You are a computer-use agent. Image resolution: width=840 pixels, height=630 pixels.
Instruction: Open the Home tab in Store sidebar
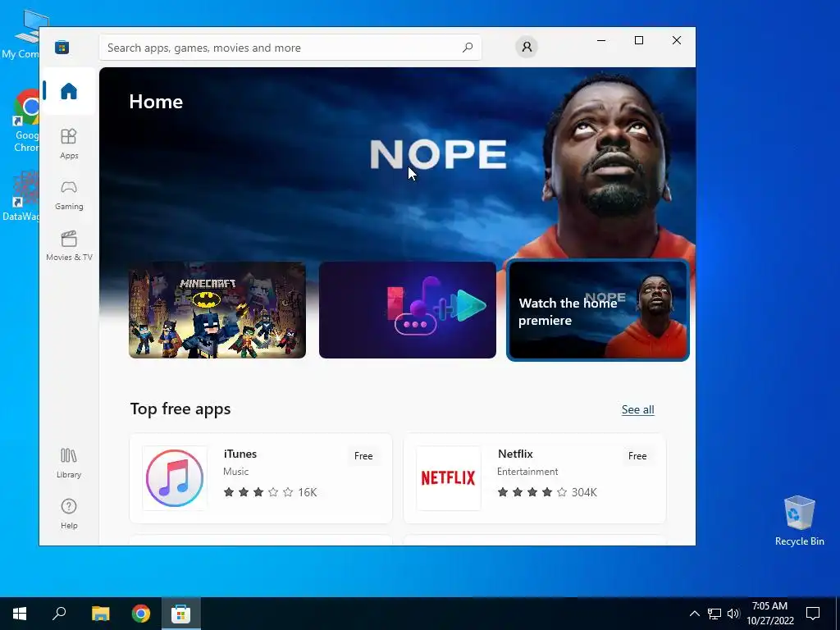(x=69, y=91)
